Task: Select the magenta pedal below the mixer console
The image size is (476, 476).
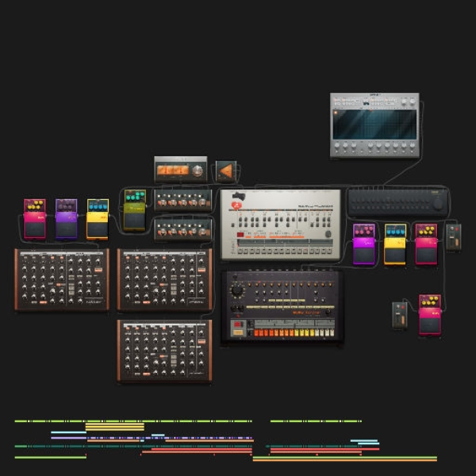Action: tap(364, 244)
